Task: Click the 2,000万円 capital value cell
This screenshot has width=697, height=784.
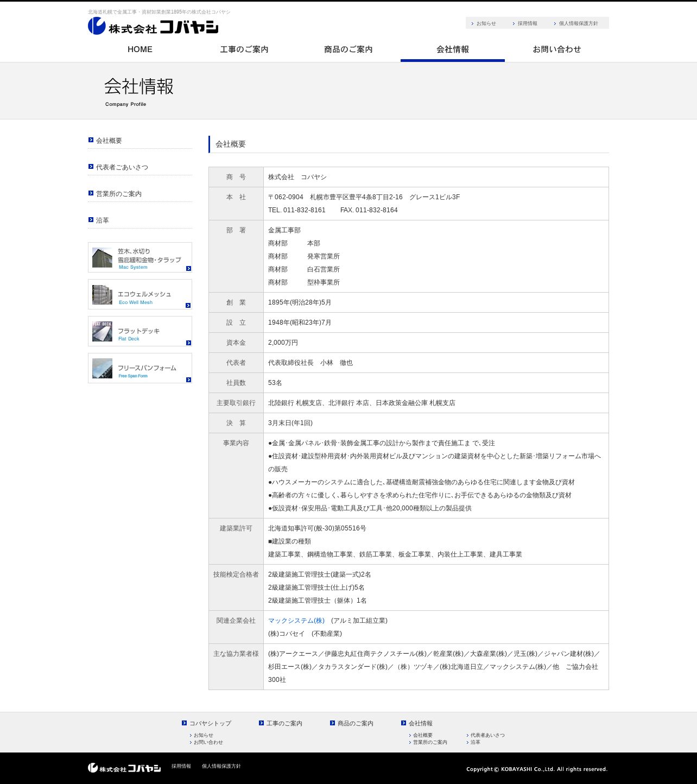Action: (x=436, y=343)
